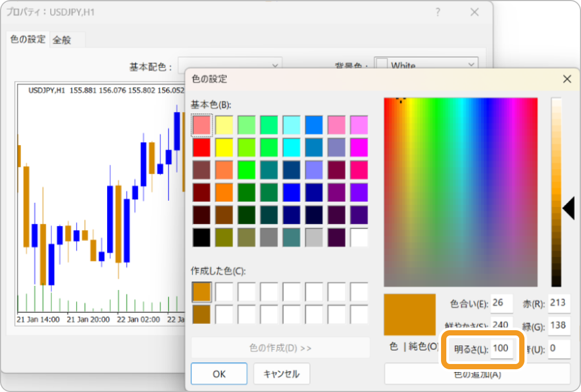Select the violet purple basic color swatch
581x392 pixels.
[x=359, y=193]
